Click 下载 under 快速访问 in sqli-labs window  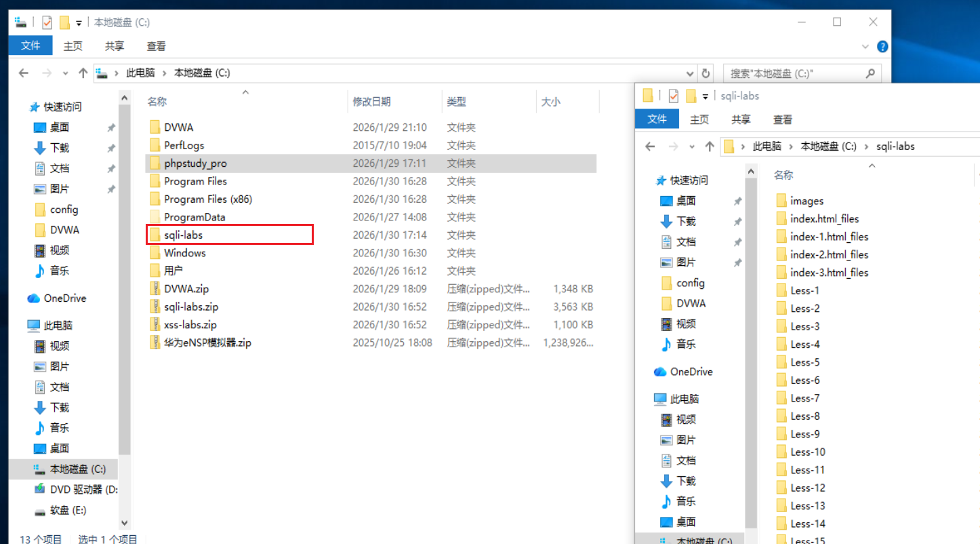pos(686,221)
